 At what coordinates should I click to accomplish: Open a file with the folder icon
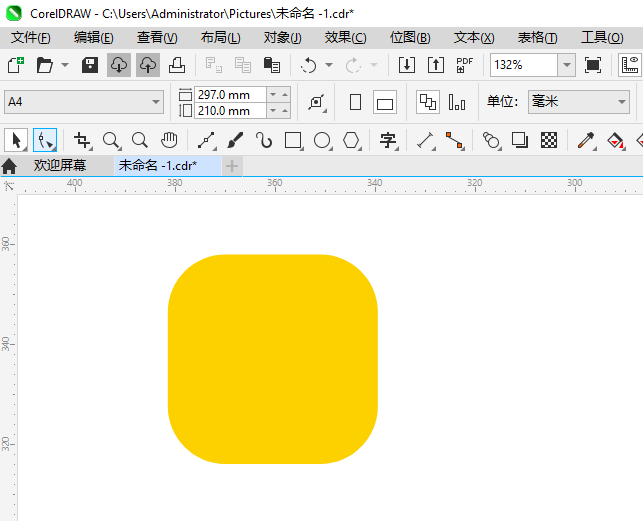click(45, 65)
